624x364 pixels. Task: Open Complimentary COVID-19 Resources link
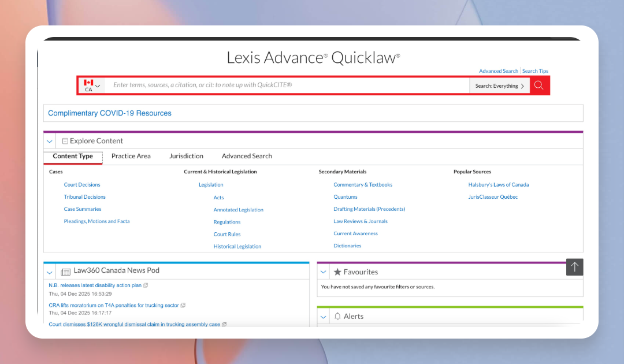click(x=110, y=113)
